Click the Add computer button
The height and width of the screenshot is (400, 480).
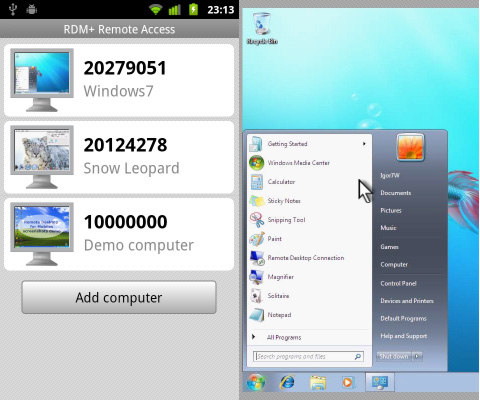point(119,297)
